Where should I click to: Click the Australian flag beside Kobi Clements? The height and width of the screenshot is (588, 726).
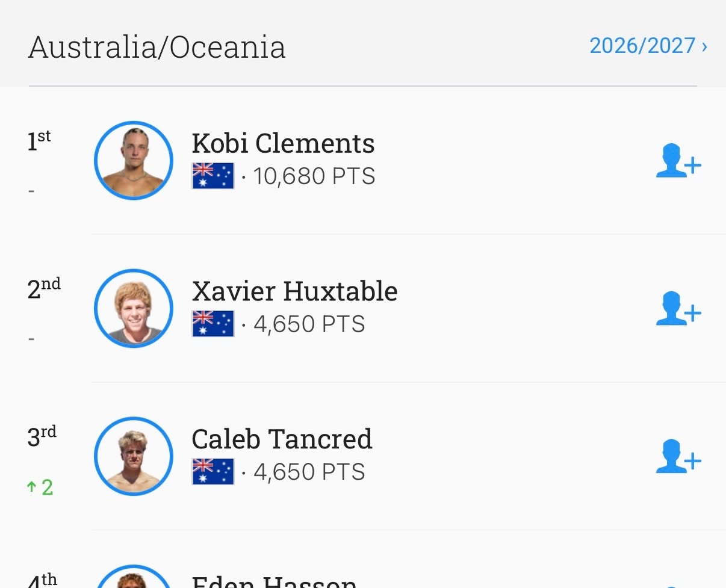[x=213, y=176]
